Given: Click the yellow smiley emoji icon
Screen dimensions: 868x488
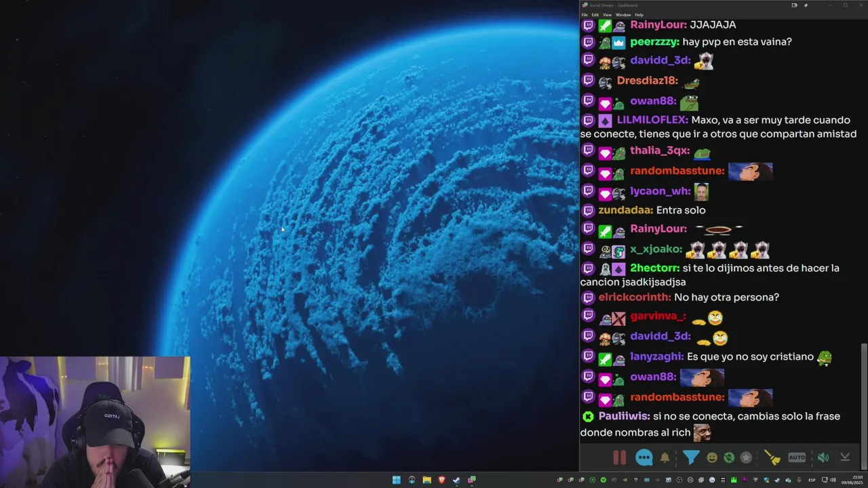Looking at the screenshot, I should [x=712, y=457].
